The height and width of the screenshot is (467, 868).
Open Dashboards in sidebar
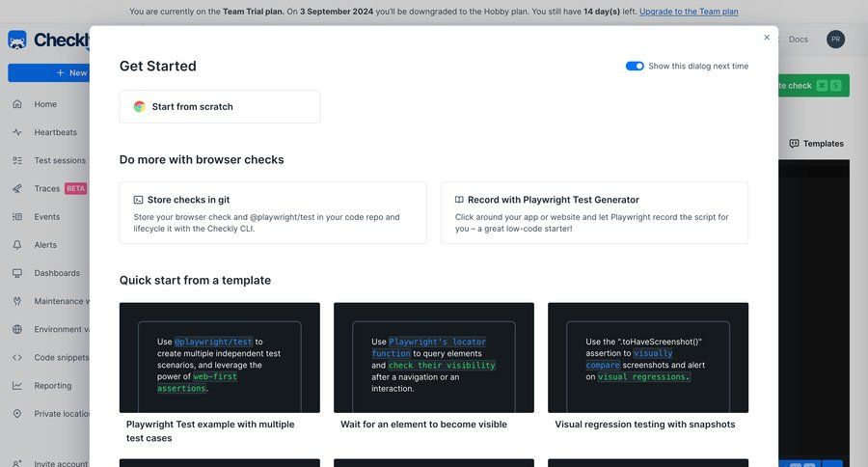[57, 273]
